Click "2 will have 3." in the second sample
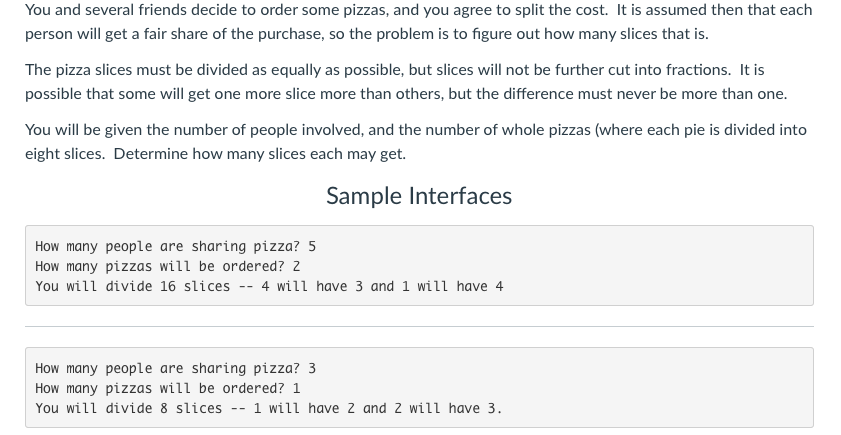This screenshot has width=841, height=435. pyautogui.click(x=448, y=408)
